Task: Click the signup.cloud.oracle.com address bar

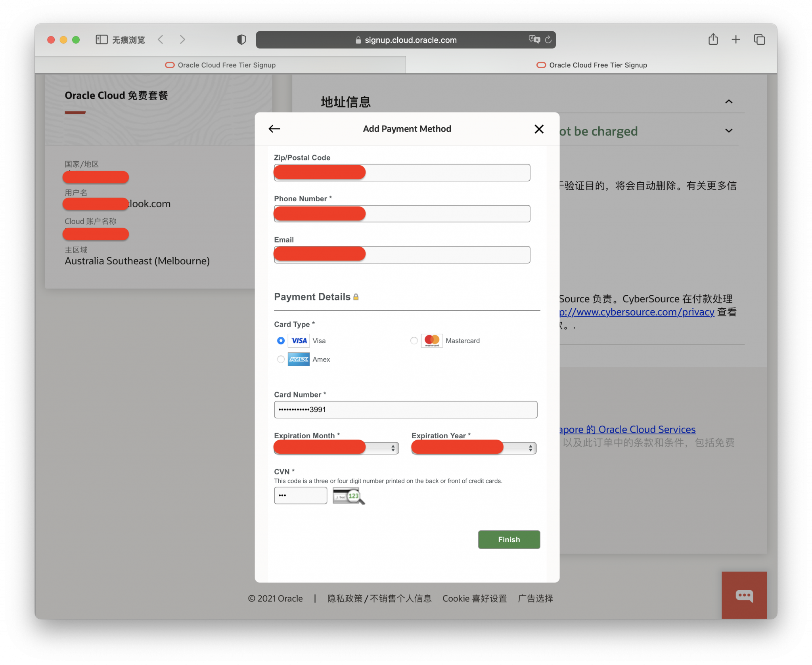Action: pyautogui.click(x=406, y=40)
